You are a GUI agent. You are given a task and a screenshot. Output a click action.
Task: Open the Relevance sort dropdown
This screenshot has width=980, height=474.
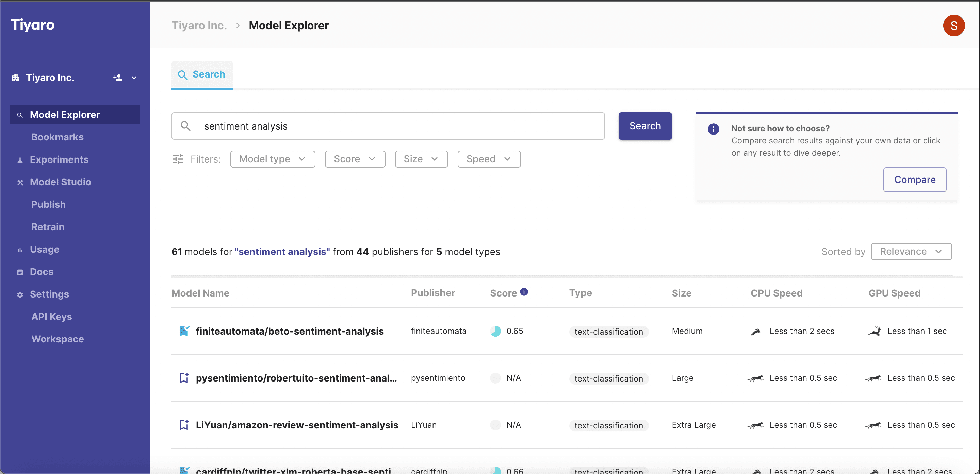point(911,252)
